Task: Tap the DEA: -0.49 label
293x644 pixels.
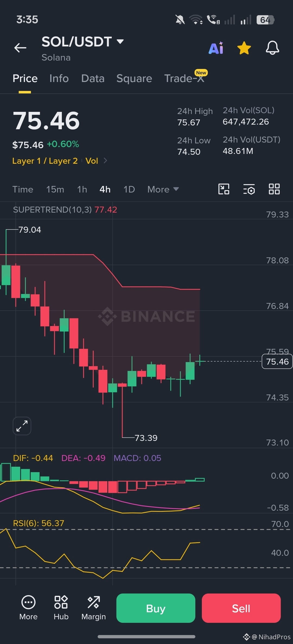Action: point(83,458)
